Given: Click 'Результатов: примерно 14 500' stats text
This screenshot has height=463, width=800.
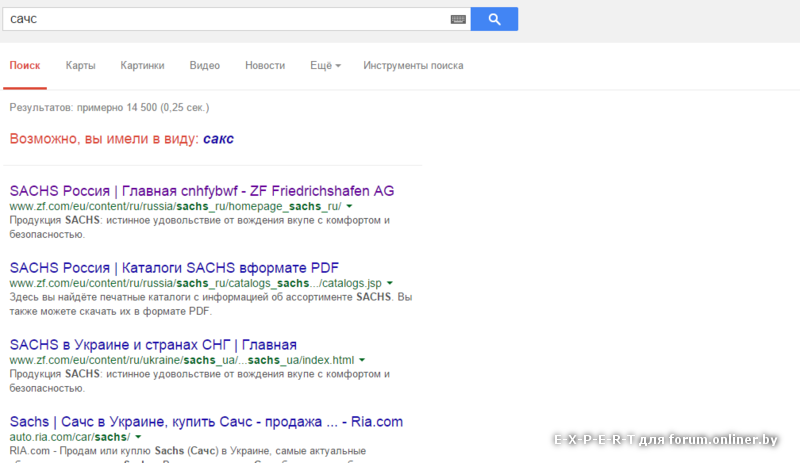Looking at the screenshot, I should (x=109, y=108).
